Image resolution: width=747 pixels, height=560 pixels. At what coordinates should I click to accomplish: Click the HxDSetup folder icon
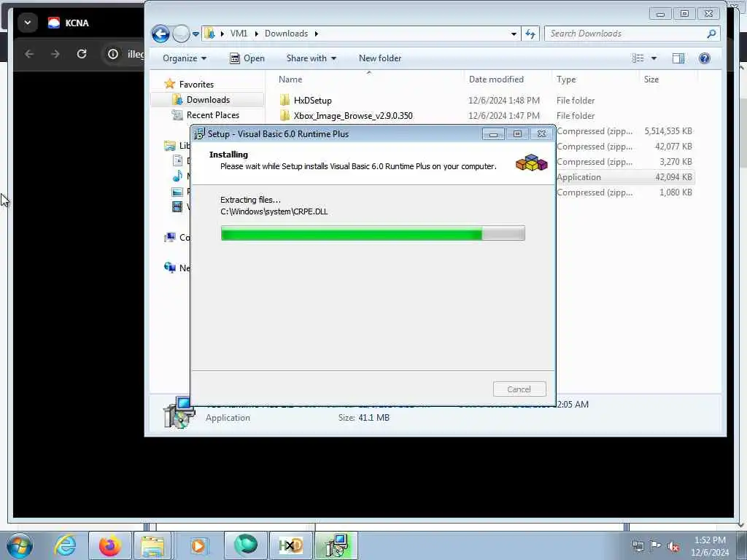click(x=285, y=100)
